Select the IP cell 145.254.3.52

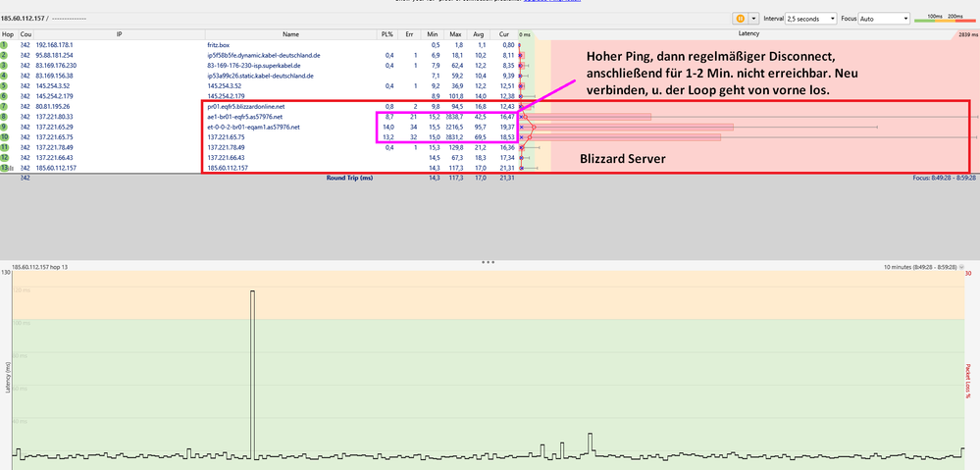[x=53, y=85]
